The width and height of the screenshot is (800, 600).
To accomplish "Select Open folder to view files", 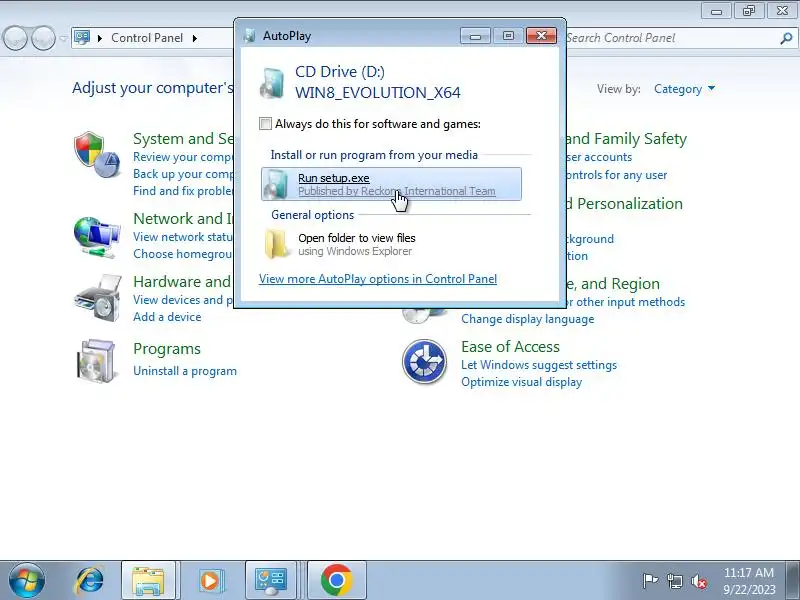I will 391,244.
